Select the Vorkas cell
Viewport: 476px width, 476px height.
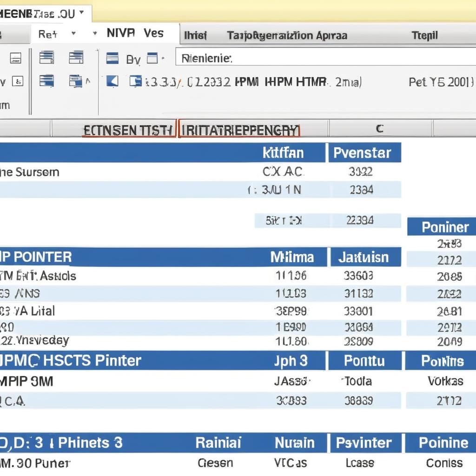[x=445, y=381]
